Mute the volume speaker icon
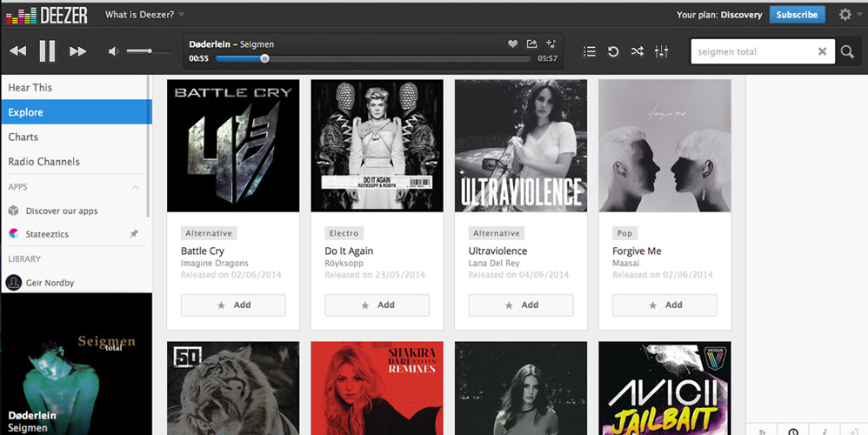Screen dimensions: 868x435 113,51
